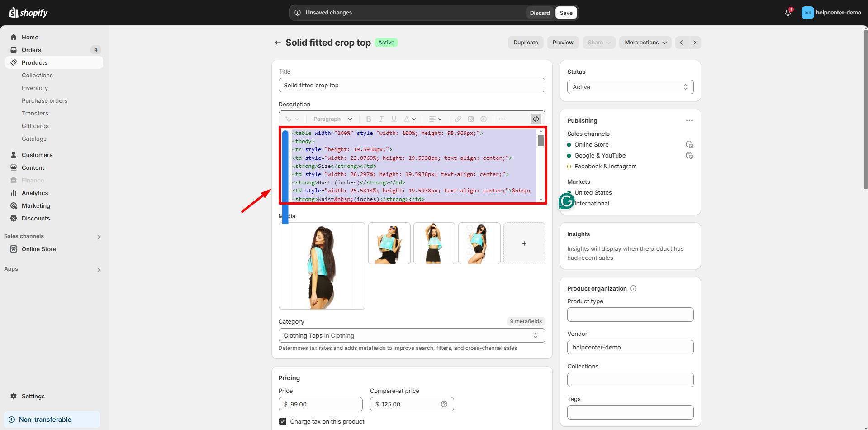
Task: Open the notifications bell icon
Action: pos(787,12)
